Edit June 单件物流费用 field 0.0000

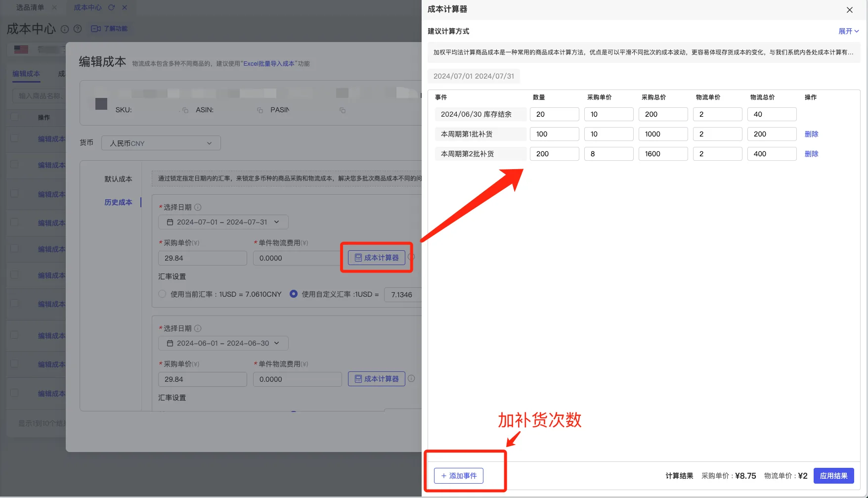(x=298, y=379)
